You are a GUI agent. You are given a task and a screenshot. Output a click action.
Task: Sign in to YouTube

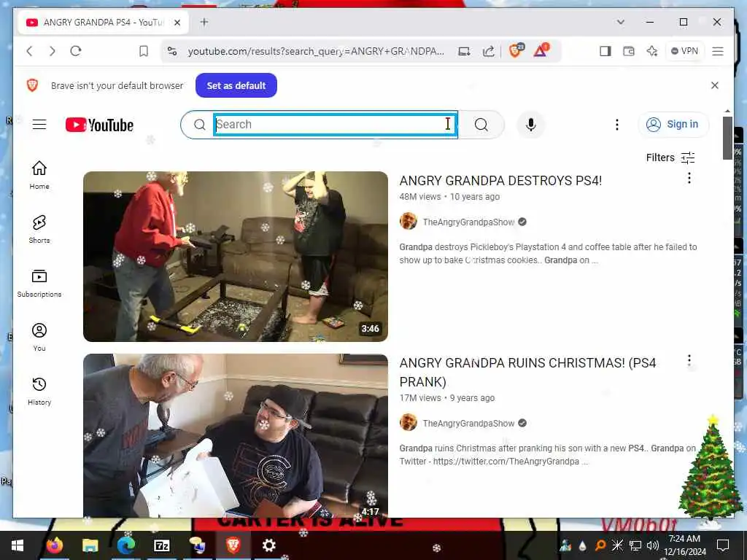(673, 124)
